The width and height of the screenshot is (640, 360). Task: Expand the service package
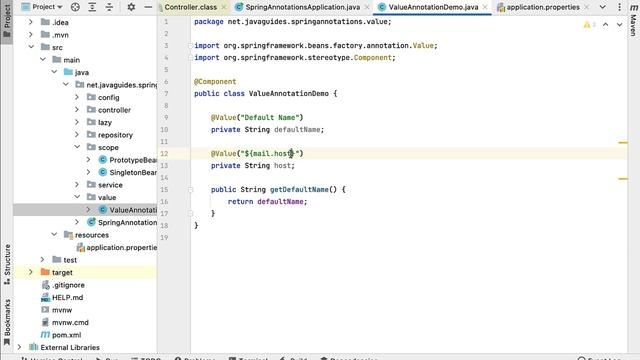(77, 184)
